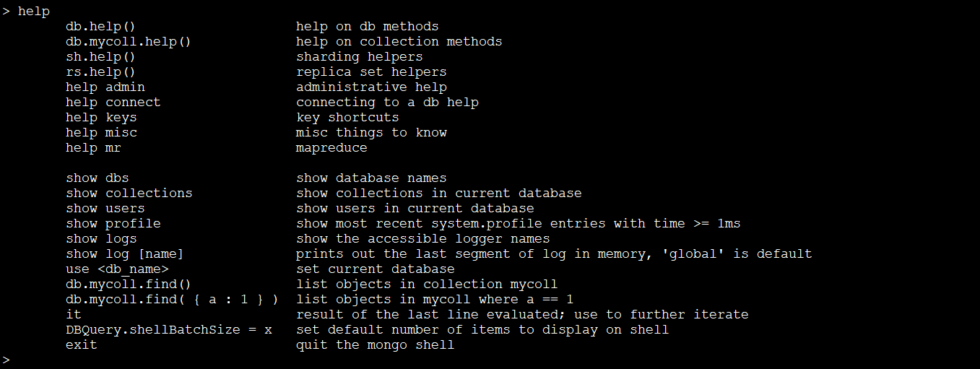Click the help misc entry
Image resolution: width=980 pixels, height=369 pixels.
point(101,133)
